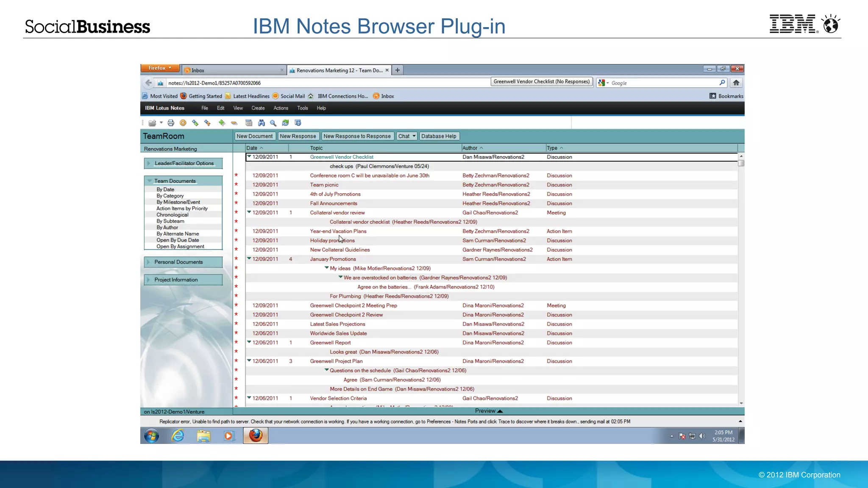
Task: Click the Navigate Previous Unread arrow icon
Action: coord(208,123)
